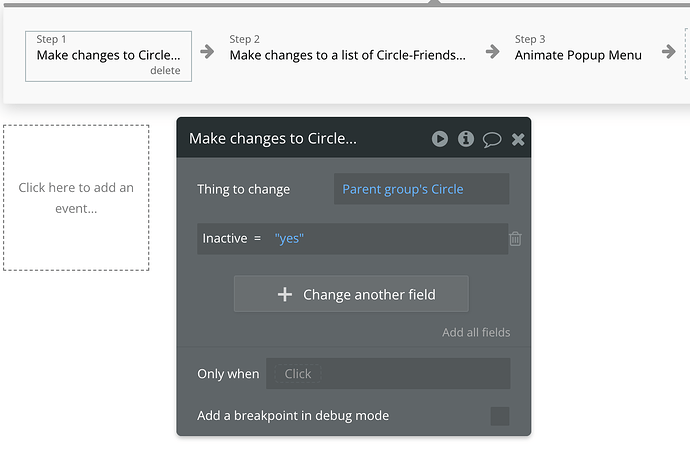The image size is (690, 458).
Task: Close the Make changes to Circle panel
Action: (518, 140)
